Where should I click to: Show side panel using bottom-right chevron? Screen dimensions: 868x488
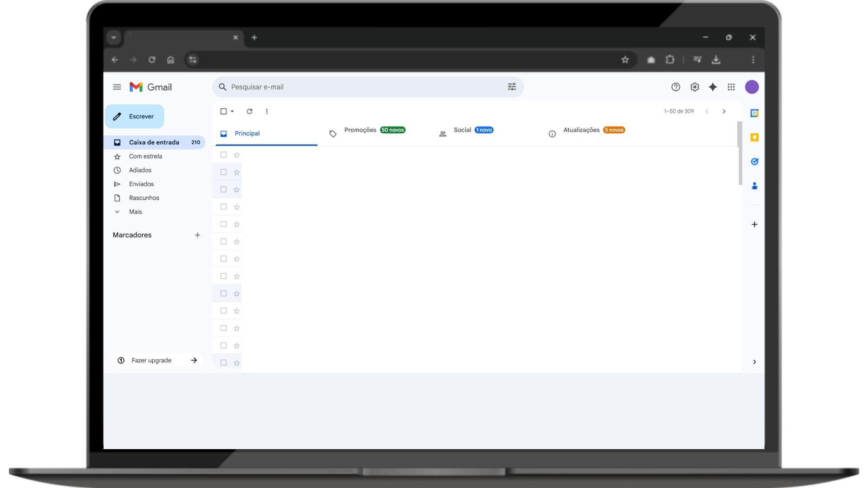coord(754,362)
